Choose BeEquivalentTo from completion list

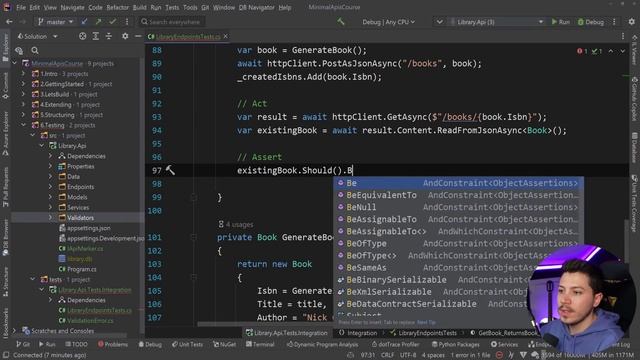click(458, 195)
